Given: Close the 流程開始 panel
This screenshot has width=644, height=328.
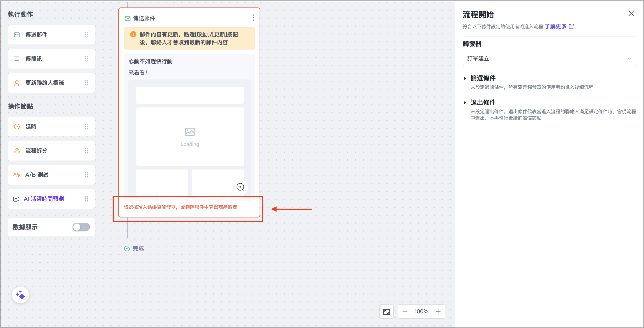Looking at the screenshot, I should tap(631, 14).
